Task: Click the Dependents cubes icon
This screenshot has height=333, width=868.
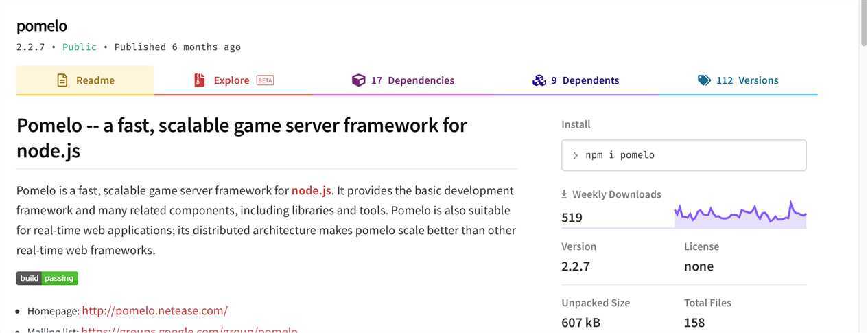Action: pyautogui.click(x=539, y=80)
